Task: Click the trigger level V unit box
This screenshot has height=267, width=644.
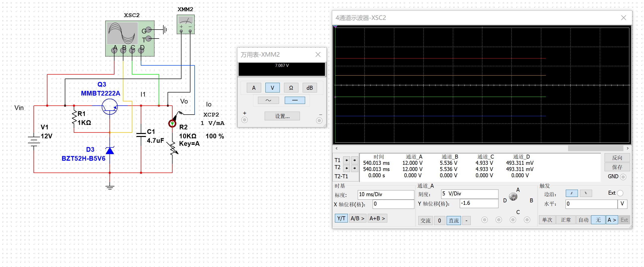Action: click(622, 204)
